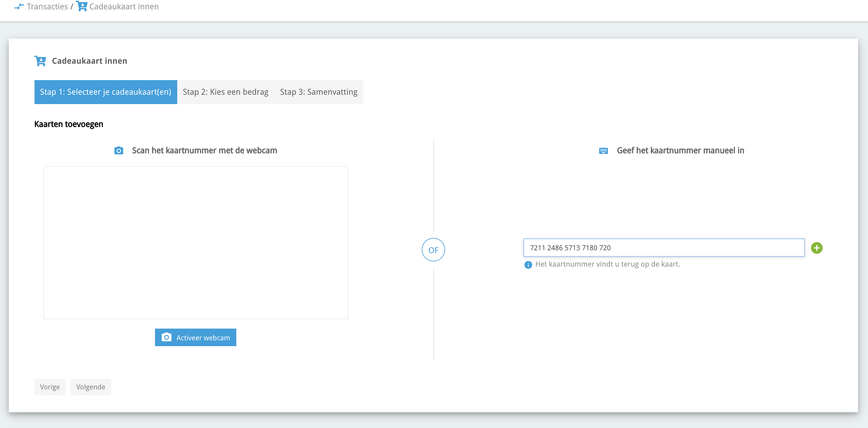Click the 'Het kaartnummer vindt u terug' hint text
The image size is (868, 428).
(x=607, y=264)
